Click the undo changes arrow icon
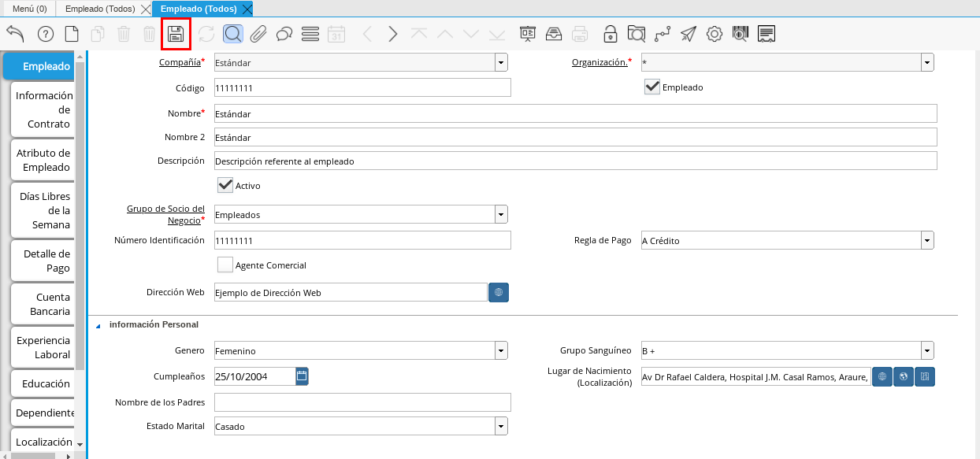Image resolution: width=980 pixels, height=459 pixels. [16, 34]
